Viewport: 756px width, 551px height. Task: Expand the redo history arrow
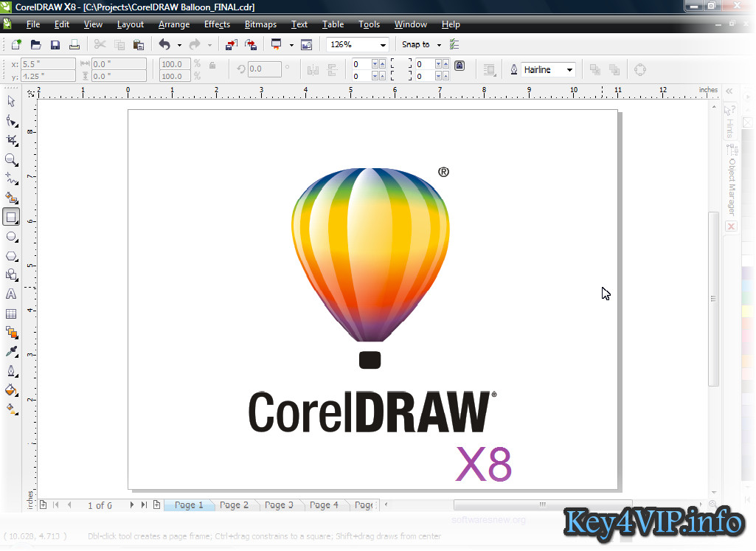pos(209,45)
